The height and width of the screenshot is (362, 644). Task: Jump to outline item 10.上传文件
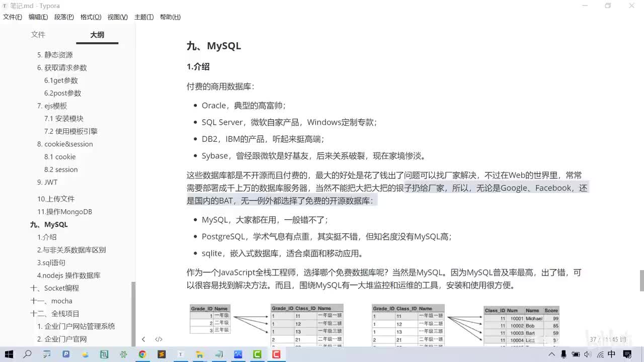tap(56, 199)
